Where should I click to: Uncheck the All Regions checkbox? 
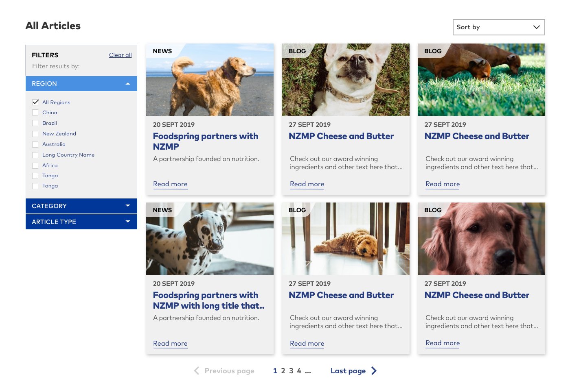(35, 102)
